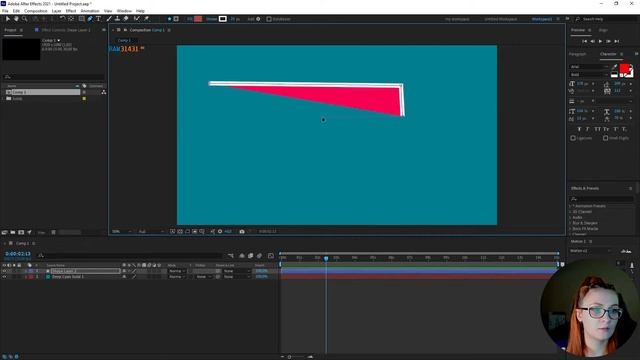The image size is (640, 360).
Task: Open blend mode dropdown for Shape Layer 1
Action: (x=177, y=271)
